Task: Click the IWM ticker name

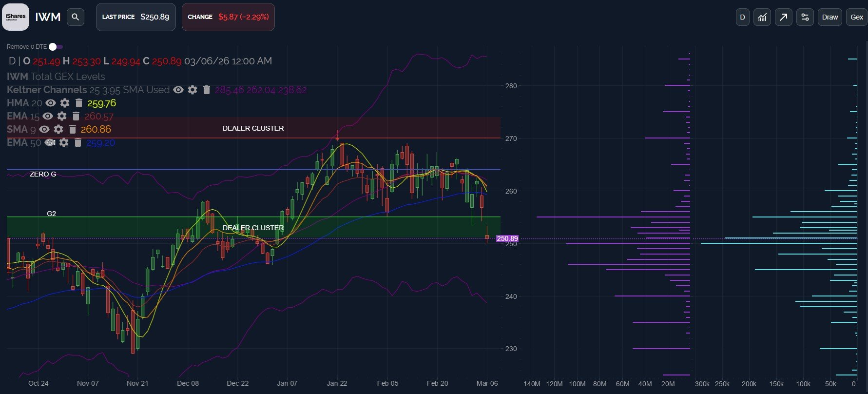Action: [48, 17]
